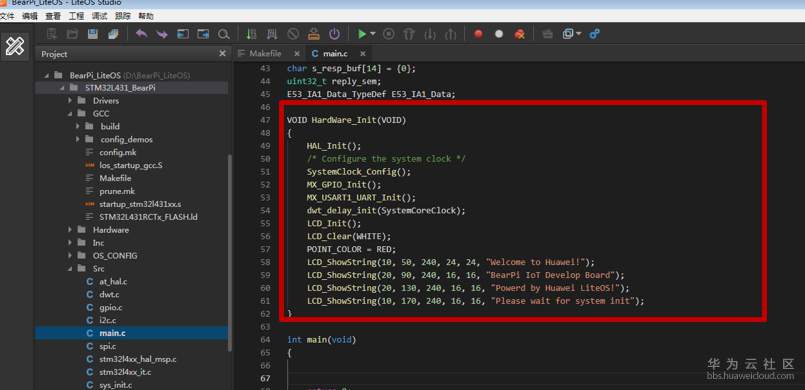Click line number 49 in editor gutter
This screenshot has width=805, height=390.
tap(265, 146)
